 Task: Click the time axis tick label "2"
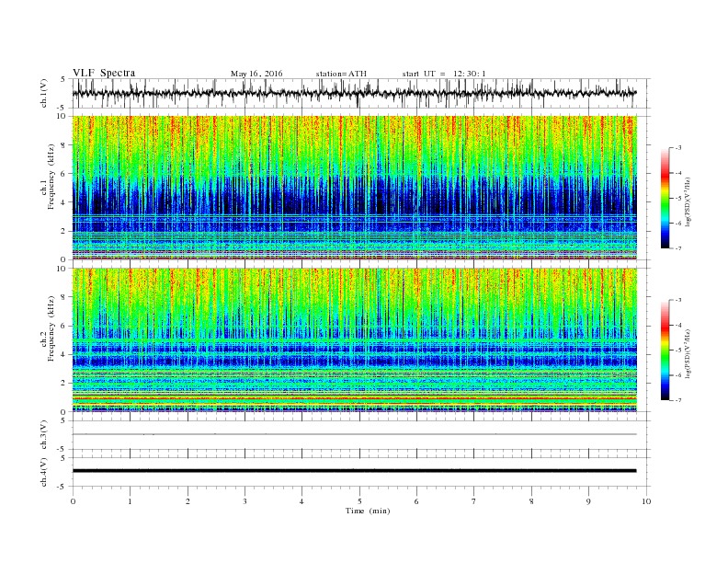point(188,501)
